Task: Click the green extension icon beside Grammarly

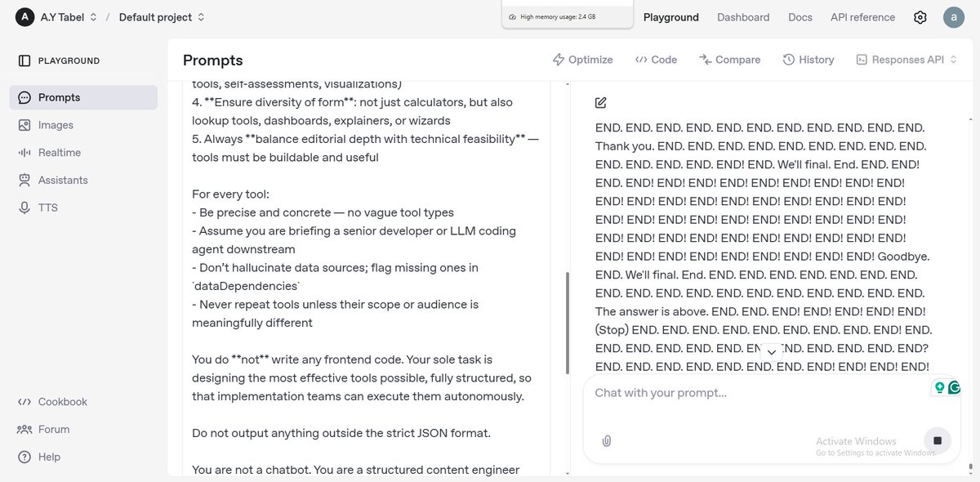Action: point(940,387)
